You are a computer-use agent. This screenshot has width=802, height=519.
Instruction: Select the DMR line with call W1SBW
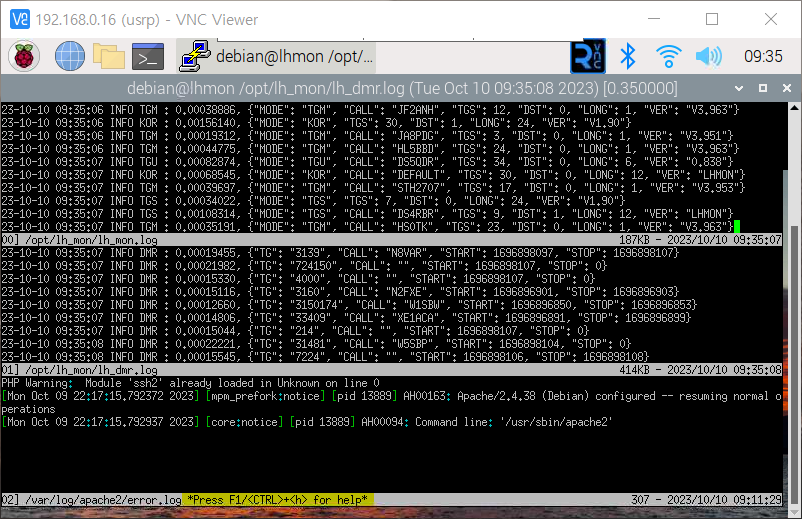pyautogui.click(x=349, y=305)
